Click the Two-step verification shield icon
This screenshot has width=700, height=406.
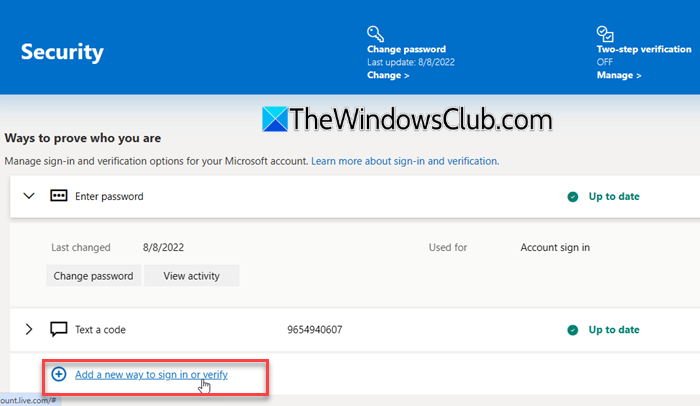tap(605, 33)
